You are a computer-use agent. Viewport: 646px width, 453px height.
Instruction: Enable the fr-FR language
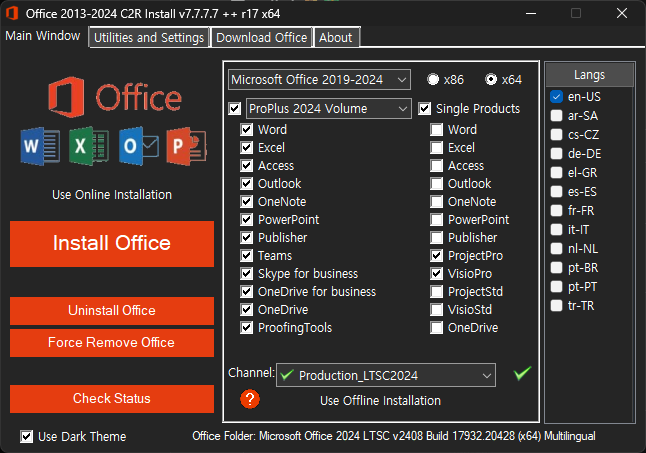pyautogui.click(x=556, y=210)
